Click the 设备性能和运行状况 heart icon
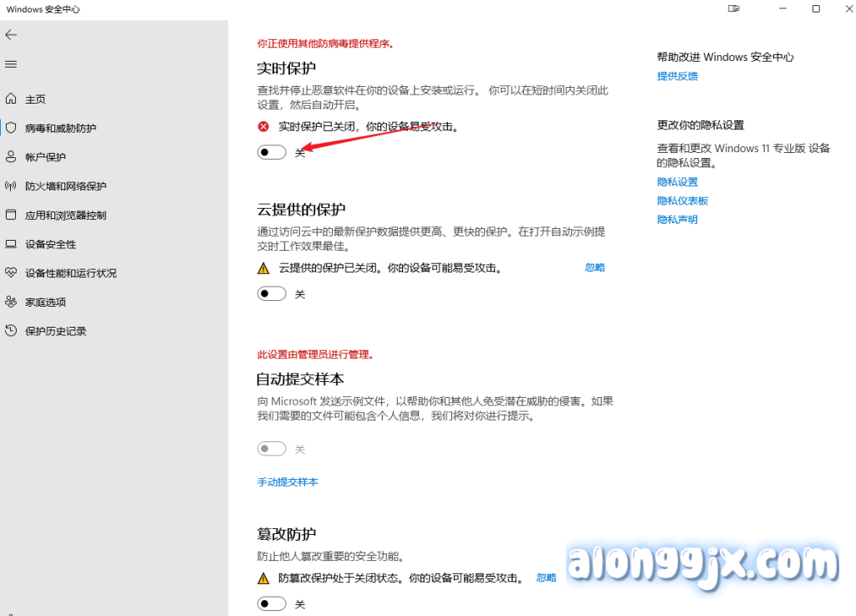The height and width of the screenshot is (616, 856). point(11,273)
